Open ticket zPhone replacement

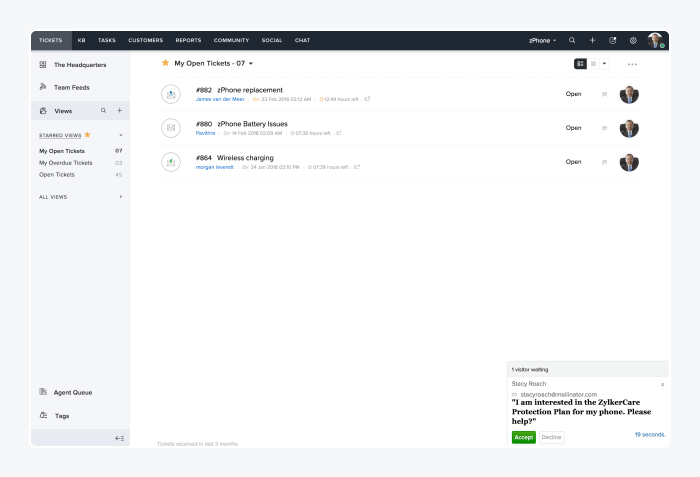click(x=250, y=90)
